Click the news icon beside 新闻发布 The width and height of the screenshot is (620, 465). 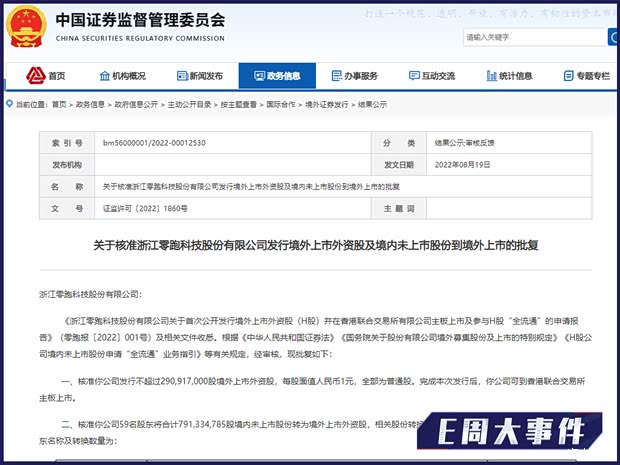point(182,76)
